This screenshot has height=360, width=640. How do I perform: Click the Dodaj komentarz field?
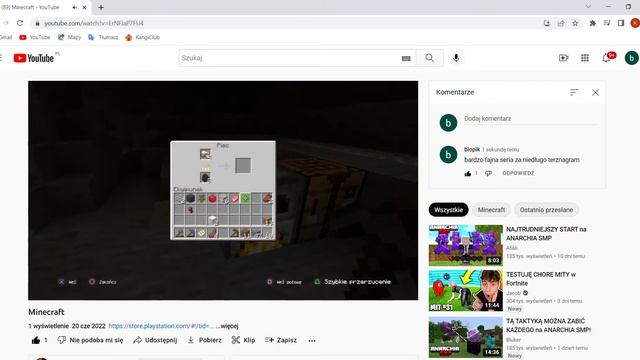click(x=531, y=119)
